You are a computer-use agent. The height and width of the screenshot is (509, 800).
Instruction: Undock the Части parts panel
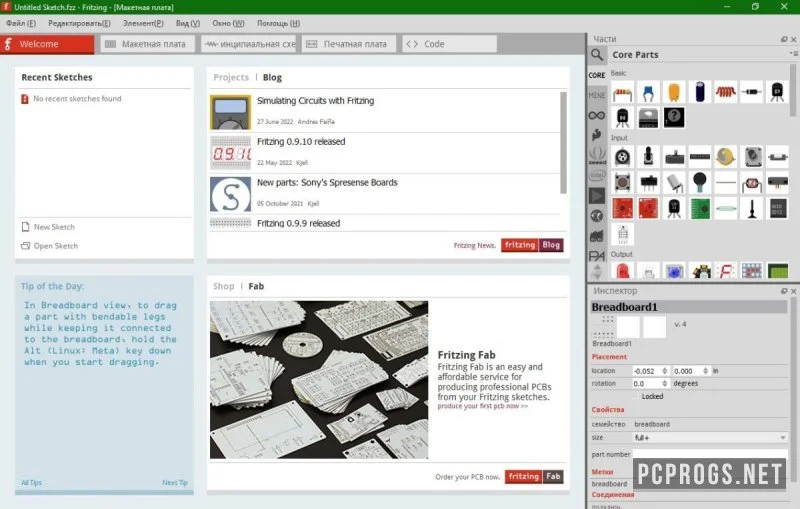[x=784, y=39]
